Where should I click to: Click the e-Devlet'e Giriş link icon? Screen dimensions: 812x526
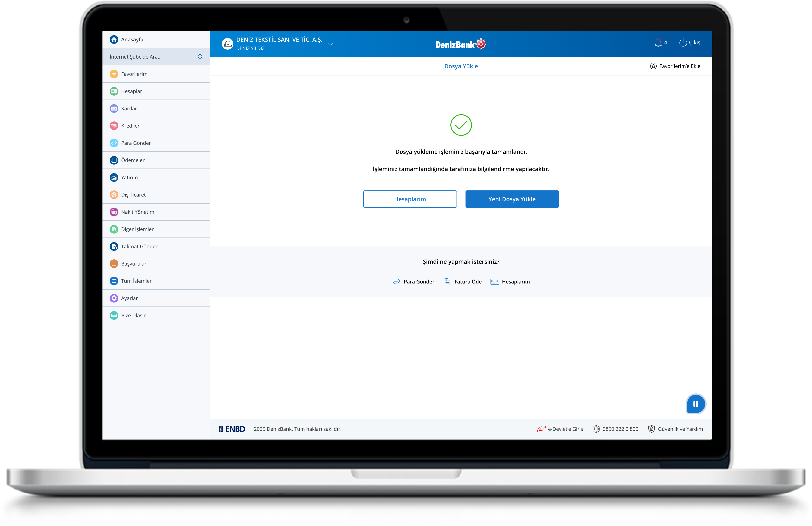point(541,429)
